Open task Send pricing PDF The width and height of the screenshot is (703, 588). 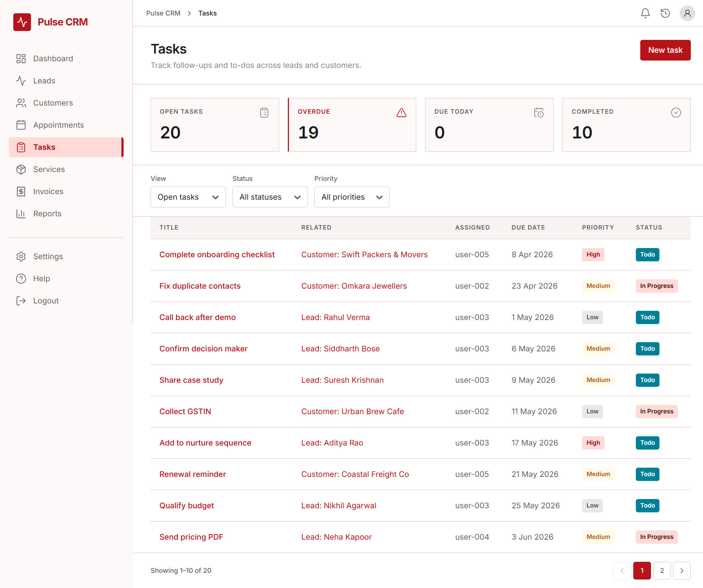(191, 537)
